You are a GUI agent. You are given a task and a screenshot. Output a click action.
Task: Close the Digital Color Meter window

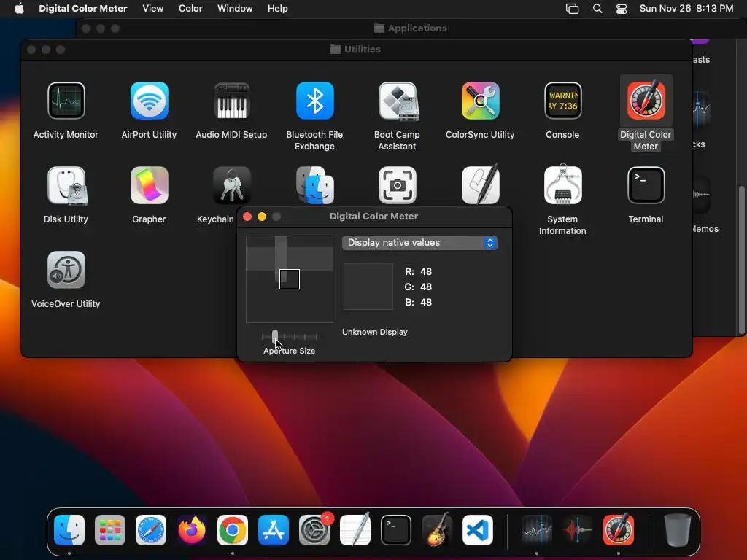tap(247, 217)
